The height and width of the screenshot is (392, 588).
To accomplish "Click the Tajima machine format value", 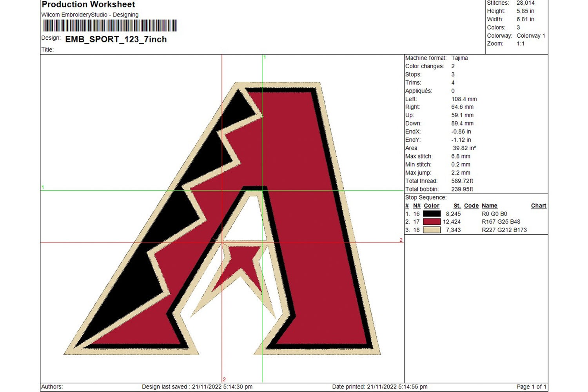I will point(459,58).
